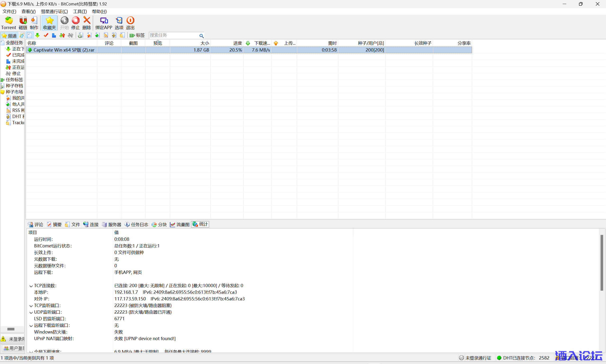Click the statistics panel vertical scrollbar
606x364 pixels.
tap(602, 263)
